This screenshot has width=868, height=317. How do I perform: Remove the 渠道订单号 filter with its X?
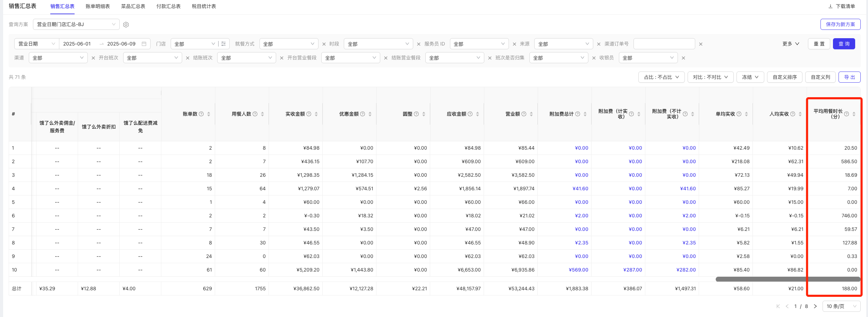701,44
